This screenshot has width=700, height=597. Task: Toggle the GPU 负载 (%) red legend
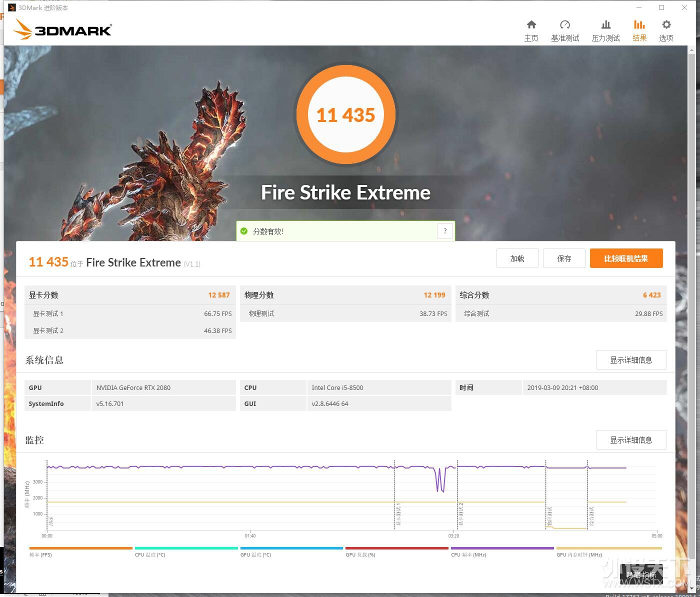coord(397,548)
